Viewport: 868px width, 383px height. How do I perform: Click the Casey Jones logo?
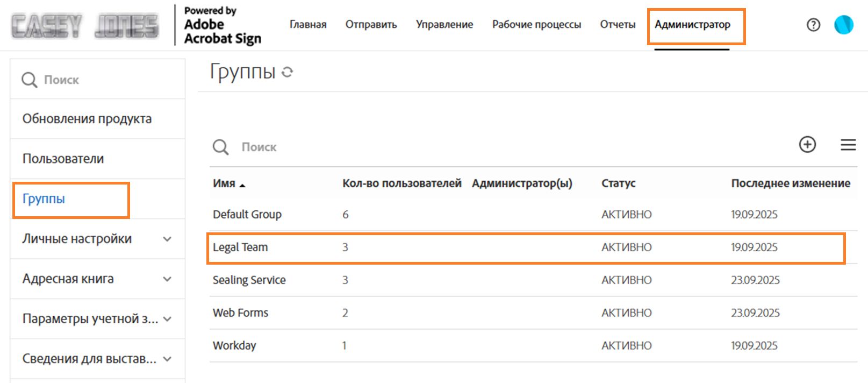(85, 26)
